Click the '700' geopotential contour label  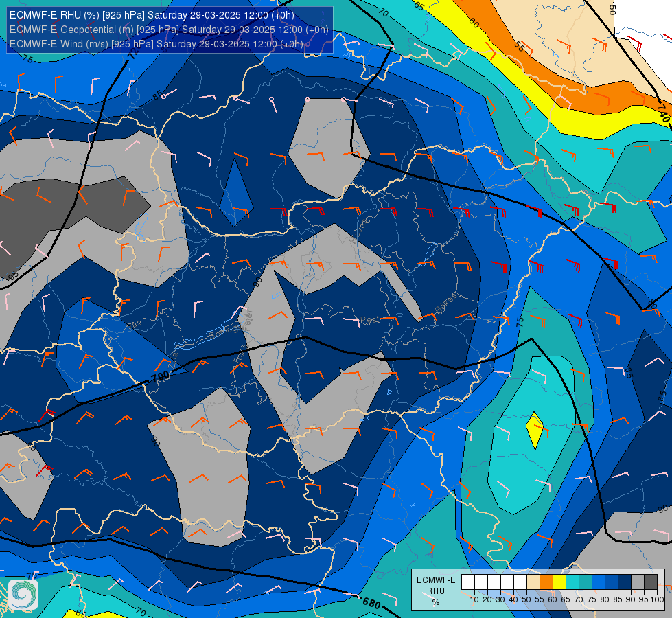tap(161, 378)
